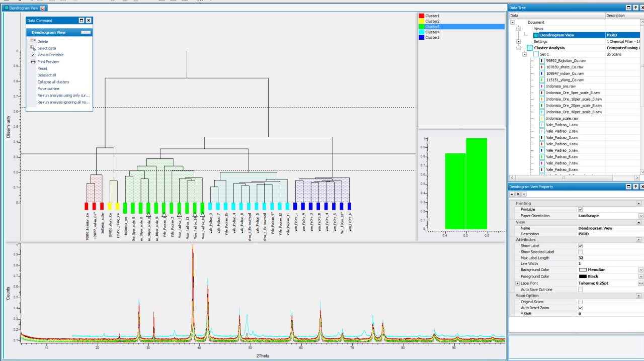This screenshot has width=644, height=361.
Task: Open the Background Color dropdown
Action: (x=640, y=270)
